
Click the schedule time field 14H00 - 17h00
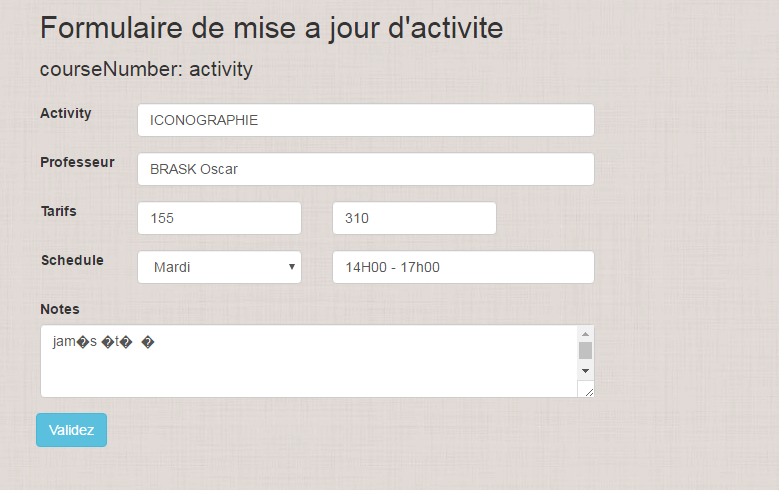click(x=463, y=267)
